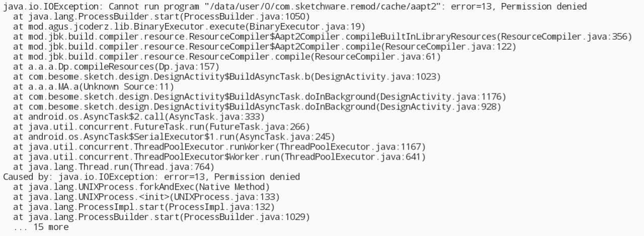
Task: Click the ThreadPoolExecutor.runWorker line
Action: coord(219,147)
